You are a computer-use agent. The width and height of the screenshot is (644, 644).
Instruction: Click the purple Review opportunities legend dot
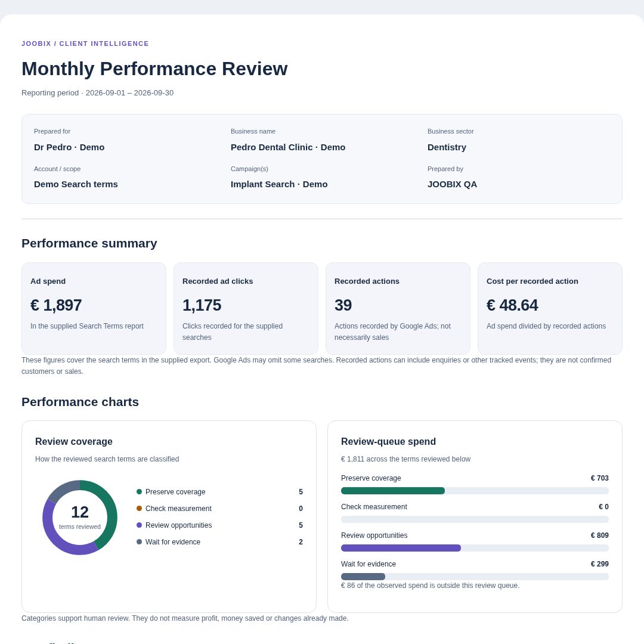[x=139, y=525]
